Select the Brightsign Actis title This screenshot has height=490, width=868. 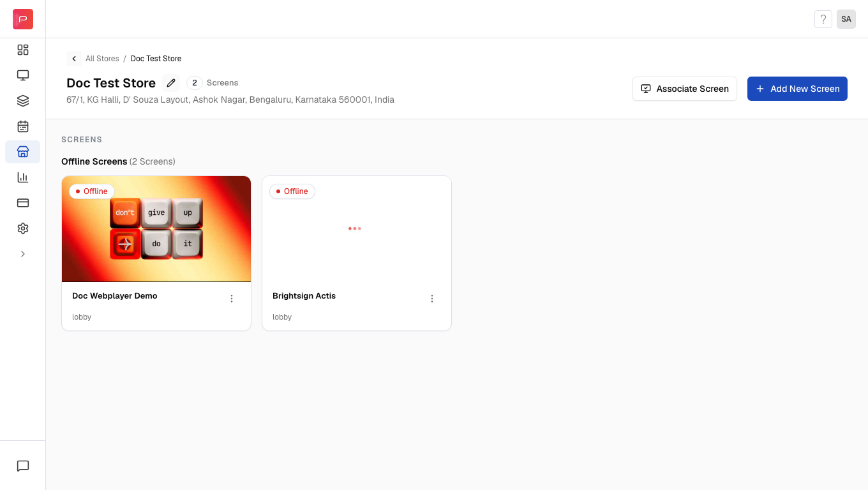[x=304, y=296]
